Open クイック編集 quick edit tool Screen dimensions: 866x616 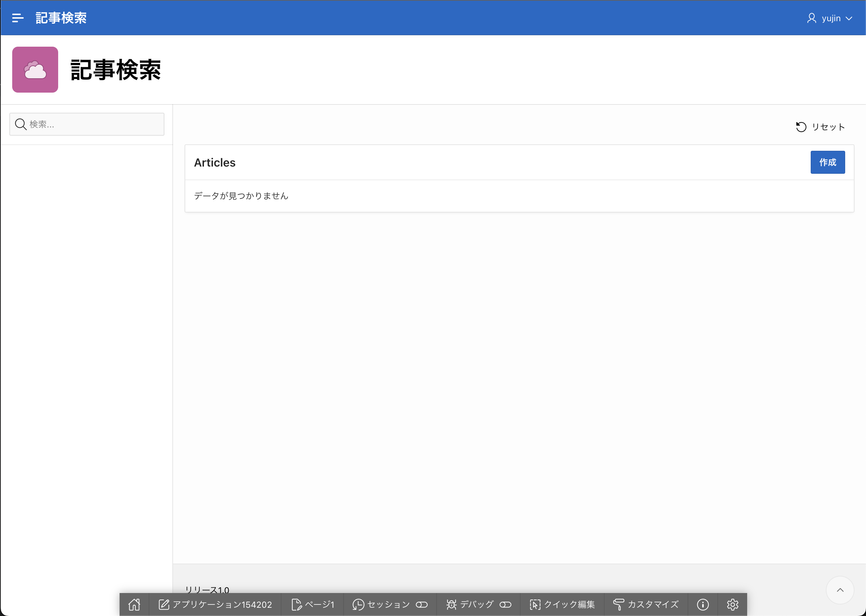tap(562, 604)
